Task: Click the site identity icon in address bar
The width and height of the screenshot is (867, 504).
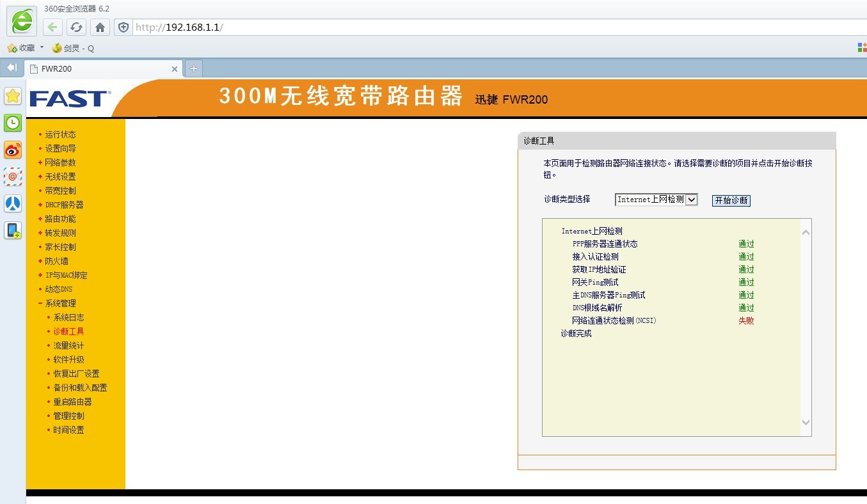Action: click(x=122, y=28)
